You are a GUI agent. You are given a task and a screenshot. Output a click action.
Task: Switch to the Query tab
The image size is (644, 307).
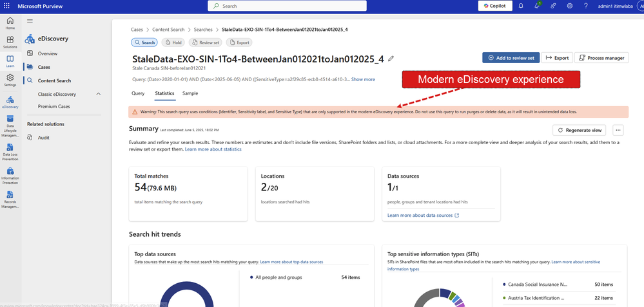[138, 93]
